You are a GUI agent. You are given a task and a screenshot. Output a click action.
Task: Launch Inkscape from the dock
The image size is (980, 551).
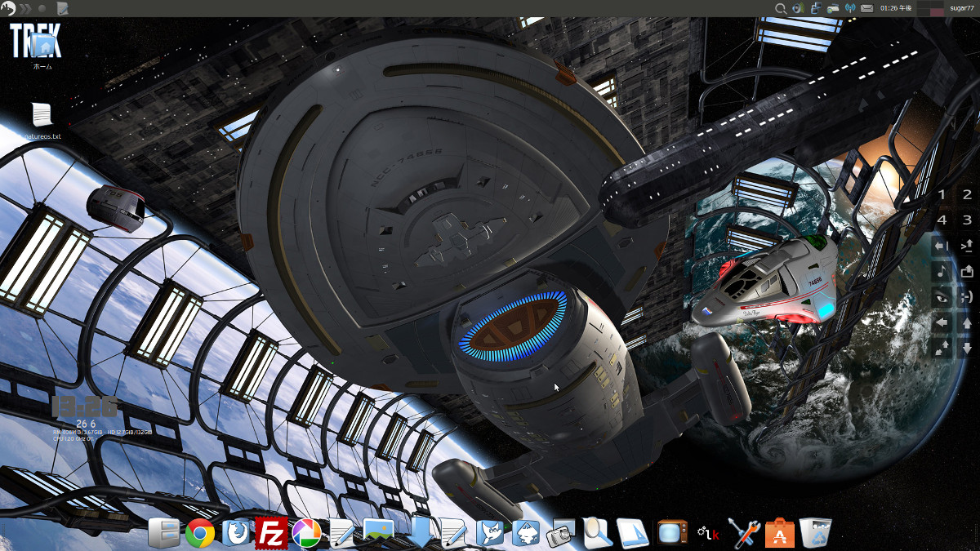pos(525,533)
